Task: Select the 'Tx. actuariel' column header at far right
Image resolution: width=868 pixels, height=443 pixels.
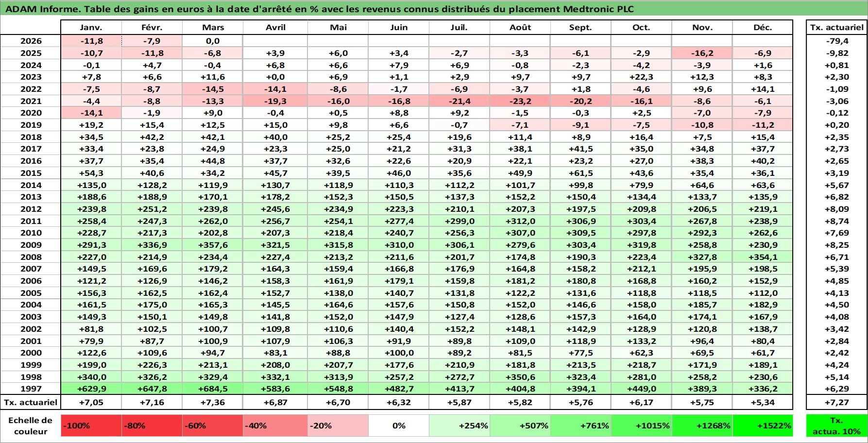Action: 836,28
